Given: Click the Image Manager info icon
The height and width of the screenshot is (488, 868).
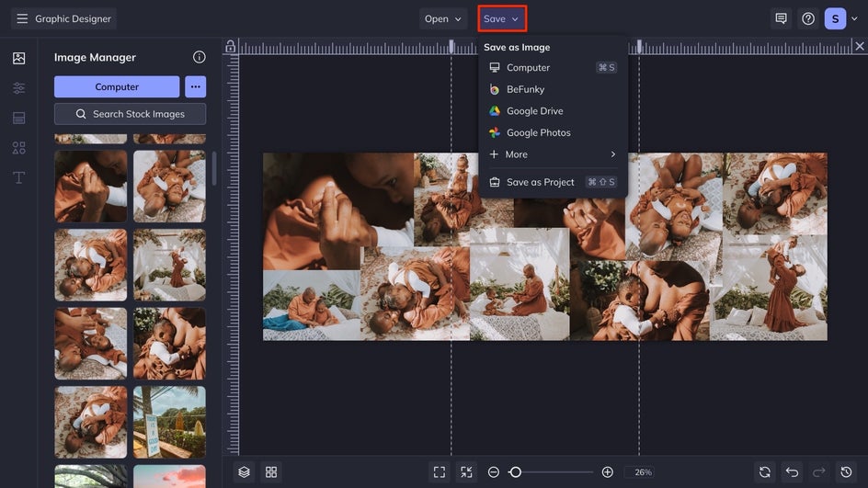Looking at the screenshot, I should 199,57.
